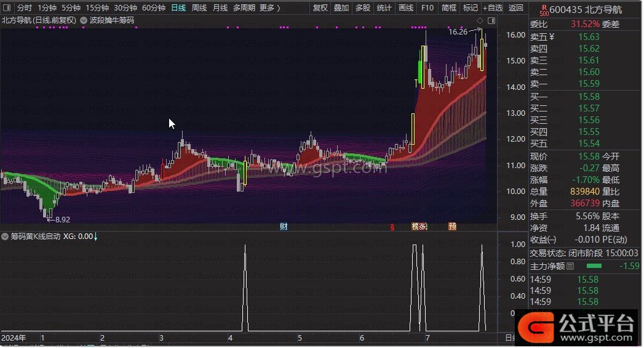Image resolution: width=644 pixels, height=348 pixels.
Task: Click the 16.26 high price label
Action: pyautogui.click(x=458, y=31)
